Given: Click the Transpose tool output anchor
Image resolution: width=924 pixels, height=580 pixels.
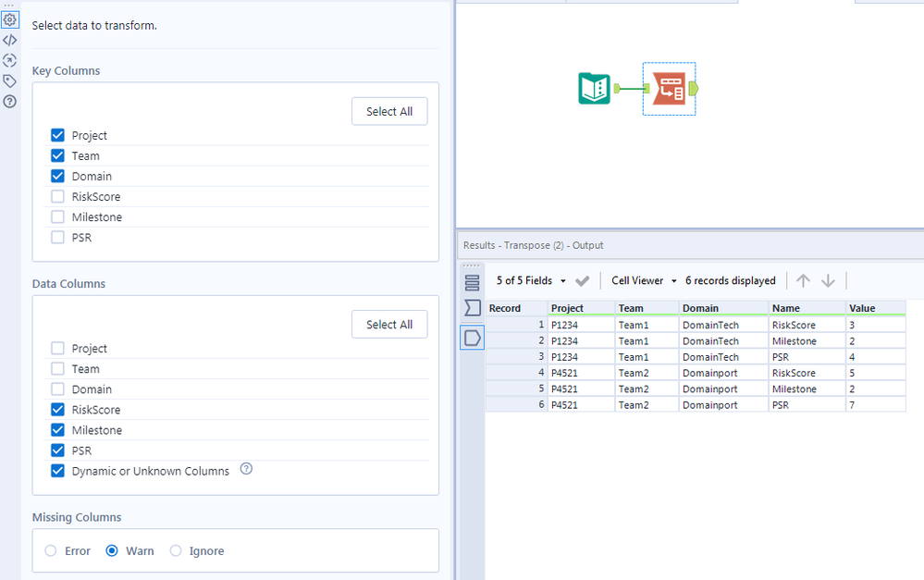Looking at the screenshot, I should point(694,89).
